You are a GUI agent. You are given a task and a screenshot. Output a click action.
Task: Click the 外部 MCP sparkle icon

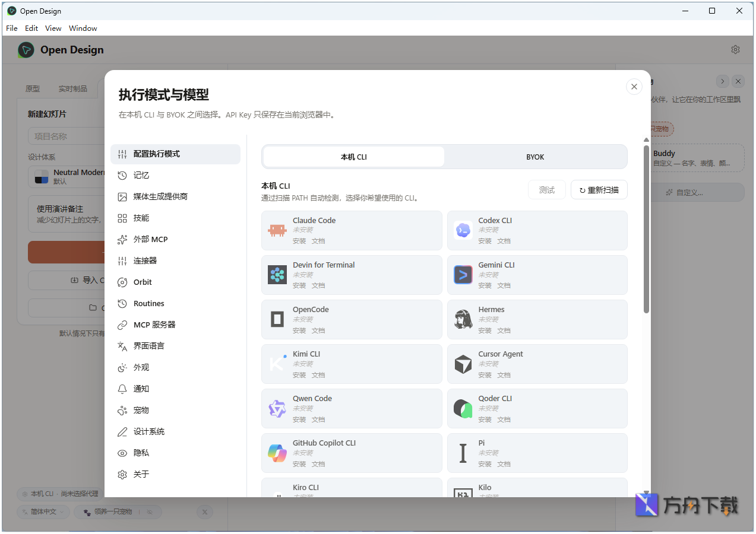pyautogui.click(x=122, y=239)
